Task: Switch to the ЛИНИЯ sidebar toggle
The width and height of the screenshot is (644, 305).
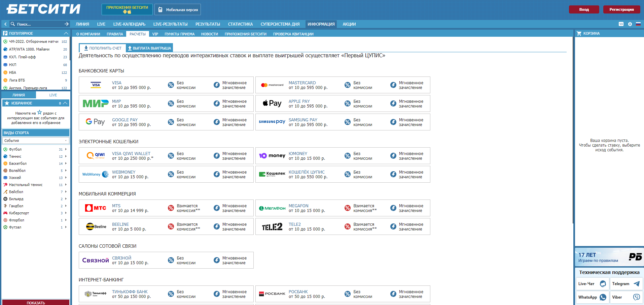Action: click(x=19, y=95)
